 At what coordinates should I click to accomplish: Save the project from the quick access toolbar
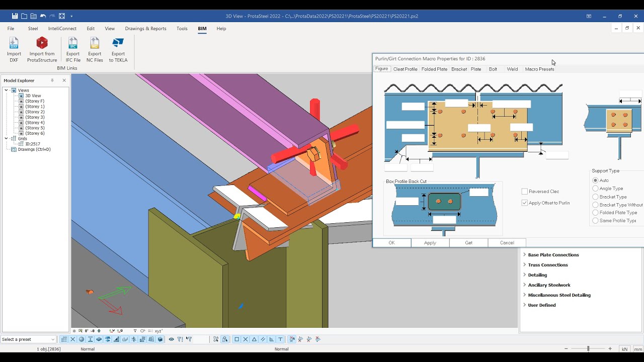pyautogui.click(x=15, y=16)
